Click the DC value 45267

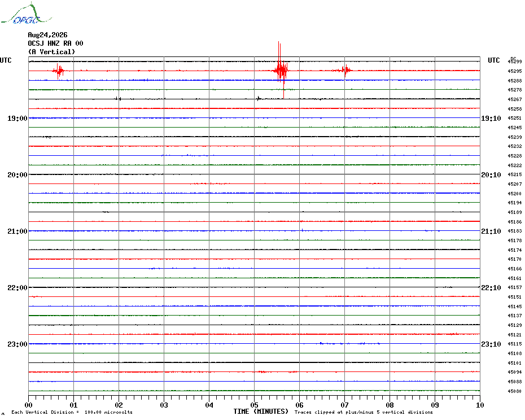(x=515, y=99)
